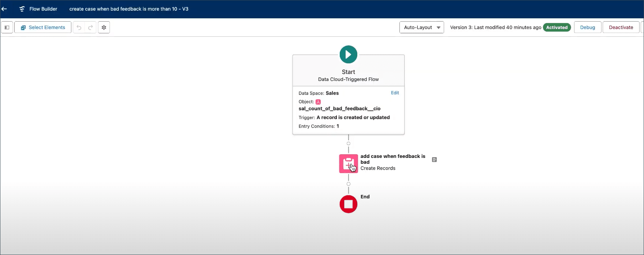
Task: Click sal_count_of_bad_feedback__cio object name
Action: [x=339, y=108]
